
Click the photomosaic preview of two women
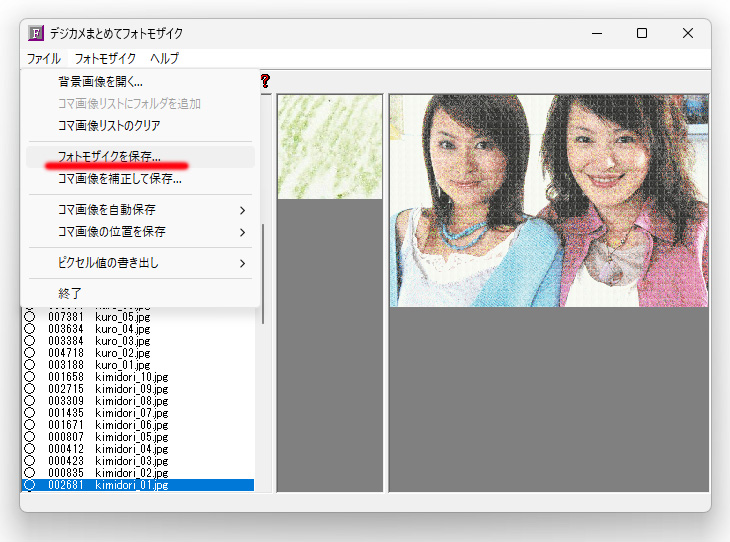(549, 201)
